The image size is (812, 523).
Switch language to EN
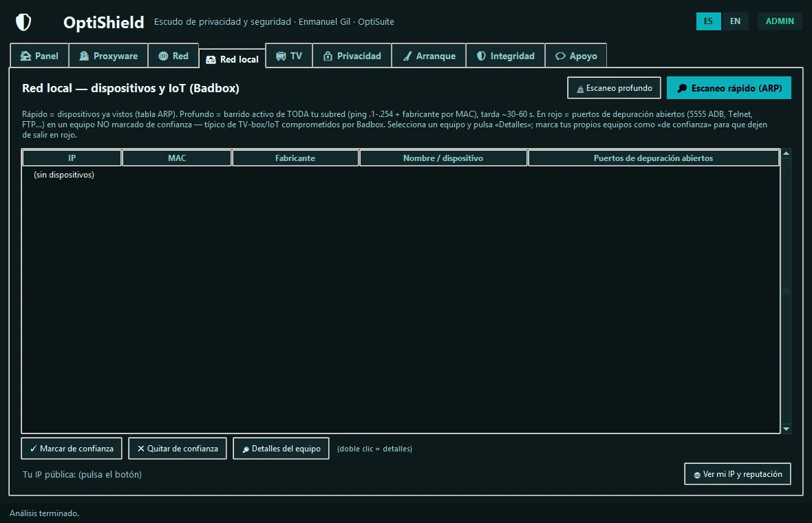pos(736,21)
